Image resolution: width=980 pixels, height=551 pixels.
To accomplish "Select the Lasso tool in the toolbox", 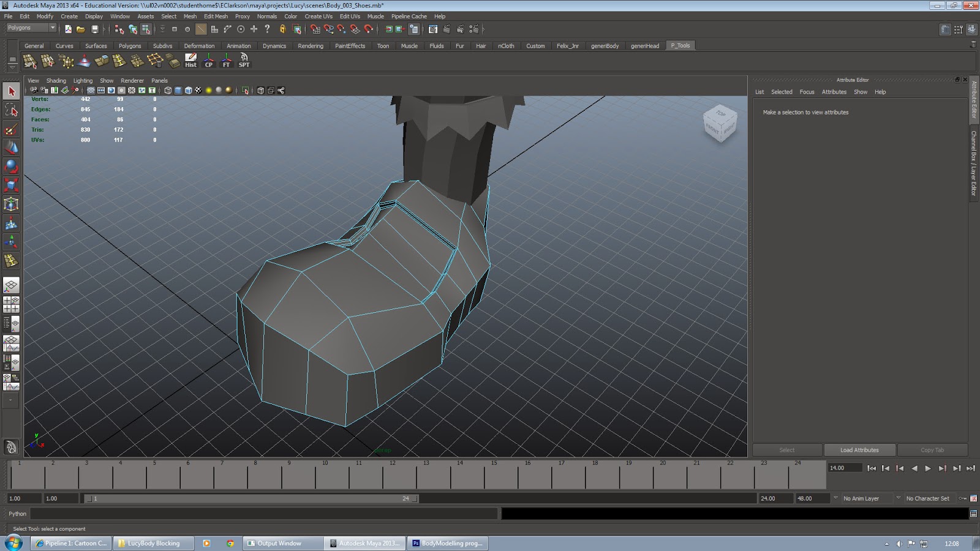I will (x=11, y=110).
